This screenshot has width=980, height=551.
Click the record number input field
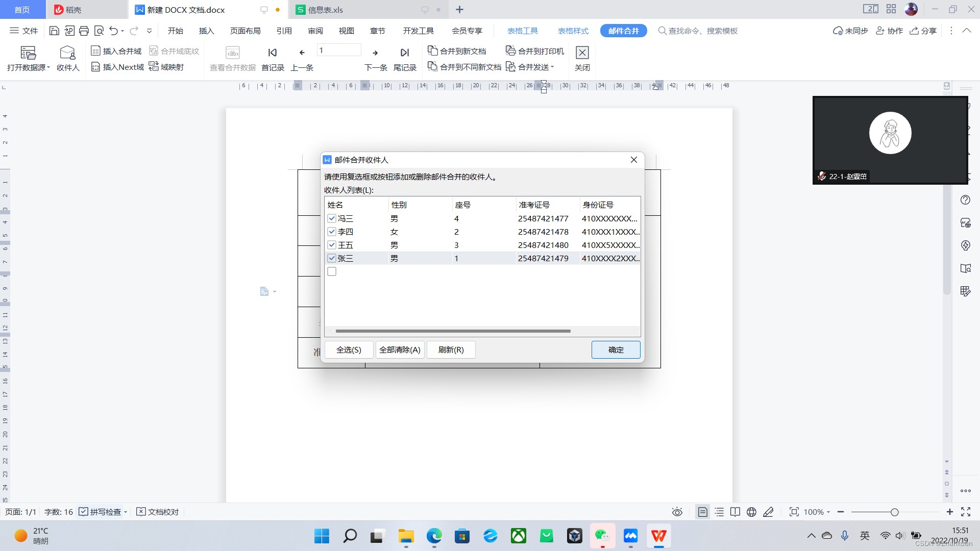tap(338, 51)
